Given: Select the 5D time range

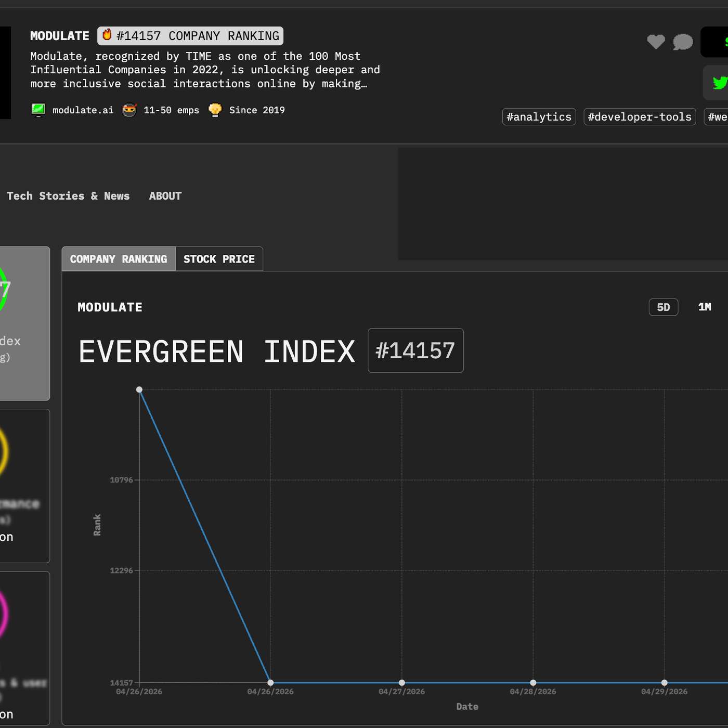Looking at the screenshot, I should (664, 307).
